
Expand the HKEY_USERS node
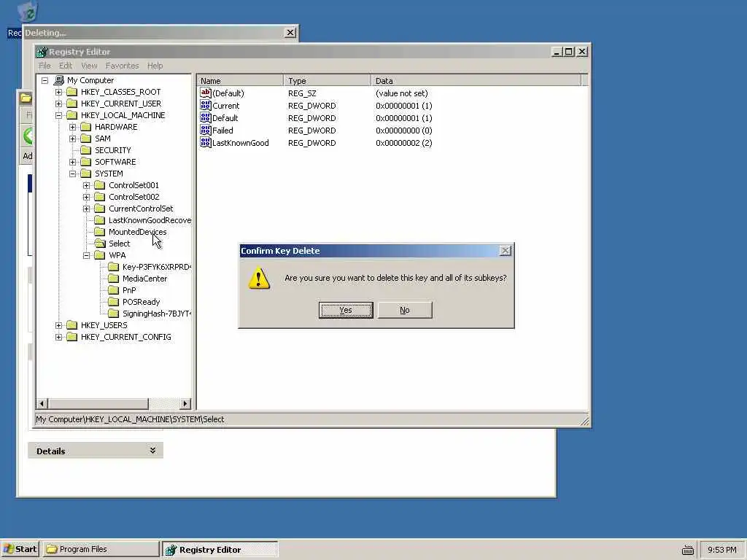point(58,325)
